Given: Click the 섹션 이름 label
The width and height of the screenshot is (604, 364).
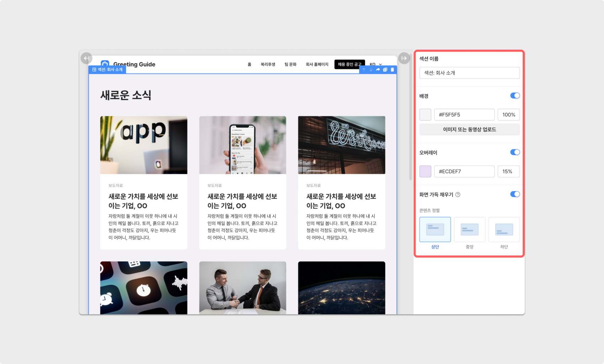Looking at the screenshot, I should [x=429, y=59].
